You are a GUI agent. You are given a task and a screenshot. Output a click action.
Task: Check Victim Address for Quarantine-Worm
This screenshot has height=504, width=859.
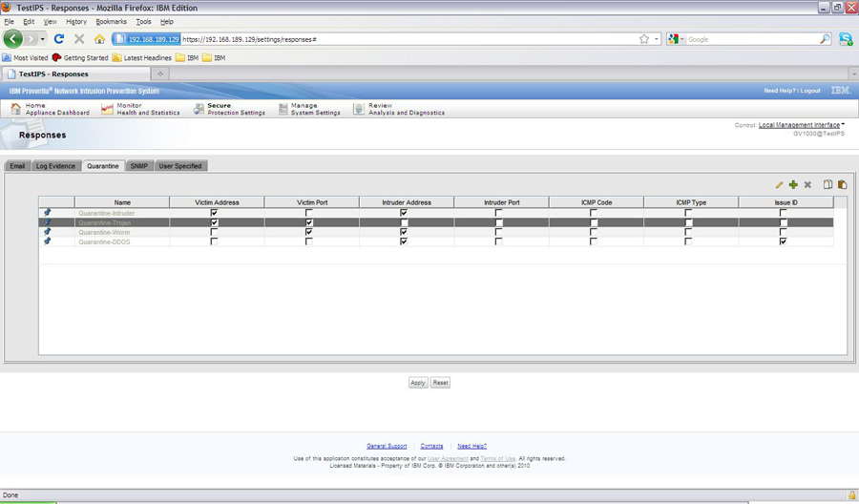[214, 232]
